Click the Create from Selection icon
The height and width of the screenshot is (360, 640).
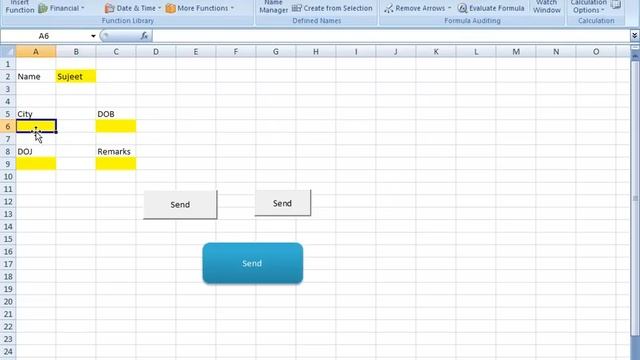coord(297,8)
